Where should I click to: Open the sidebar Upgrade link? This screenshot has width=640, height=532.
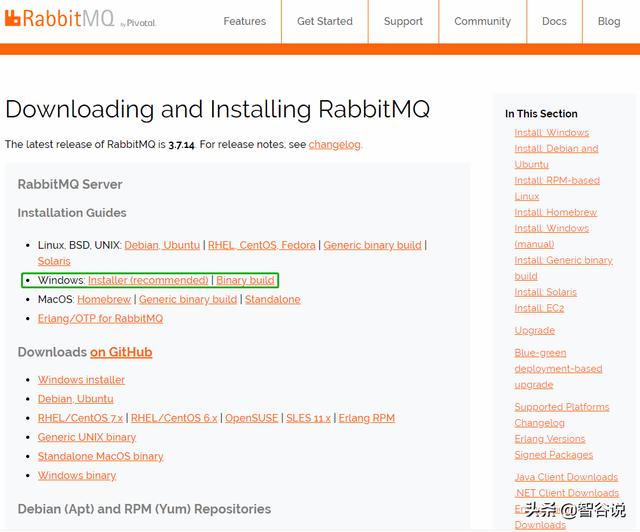click(534, 330)
